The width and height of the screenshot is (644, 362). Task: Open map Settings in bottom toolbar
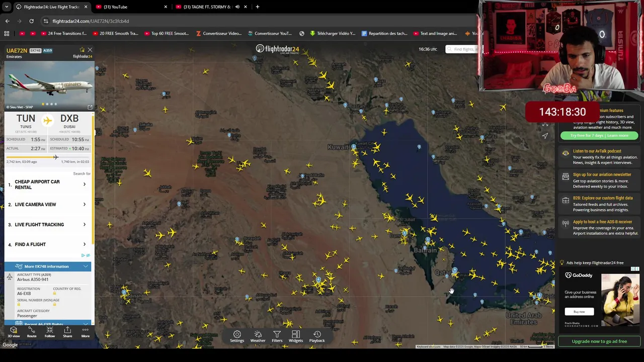click(x=237, y=336)
